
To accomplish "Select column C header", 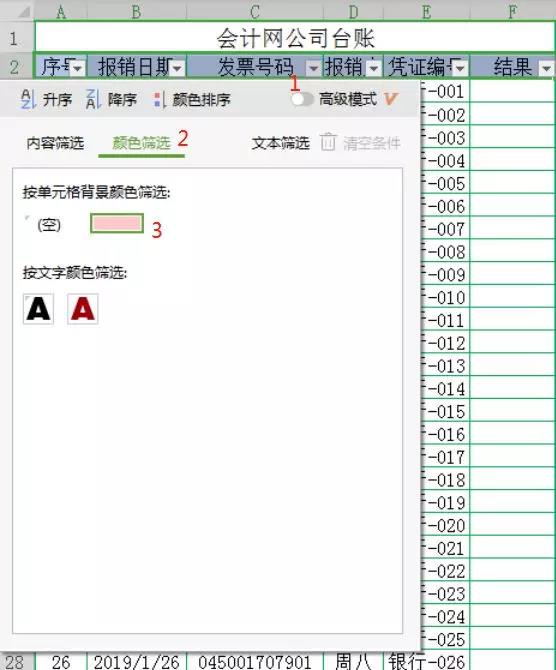I will point(255,11).
